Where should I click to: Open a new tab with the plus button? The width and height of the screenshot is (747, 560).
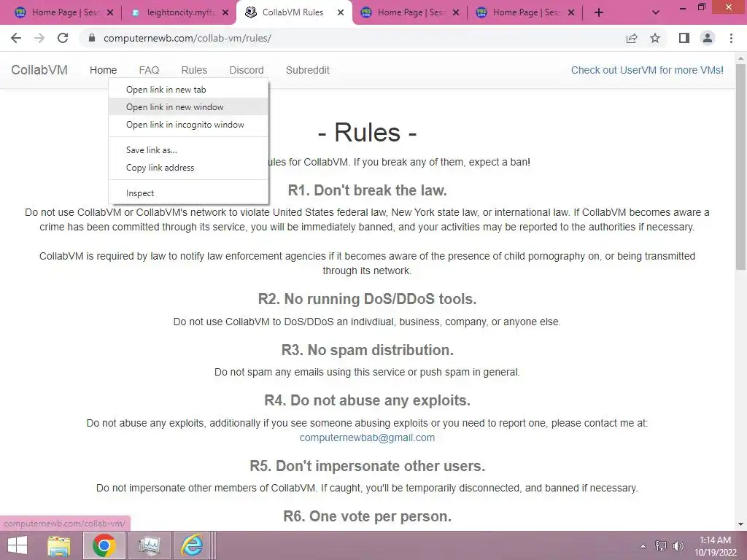click(x=599, y=12)
